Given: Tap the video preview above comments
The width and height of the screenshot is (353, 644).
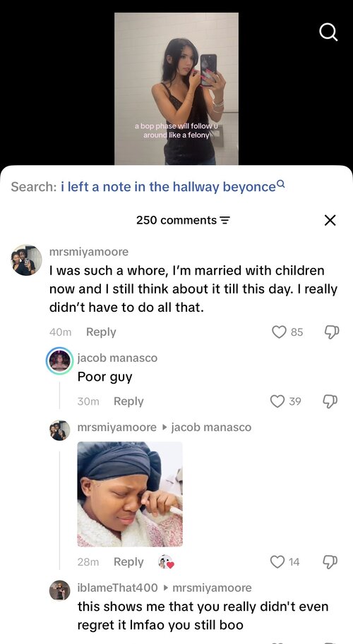Looking at the screenshot, I should coord(176,88).
